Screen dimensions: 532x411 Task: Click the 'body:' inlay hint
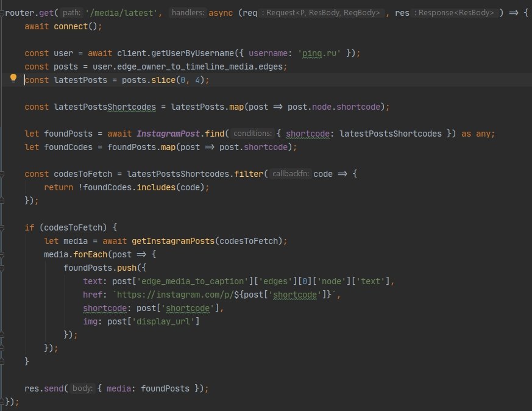pyautogui.click(x=82, y=388)
